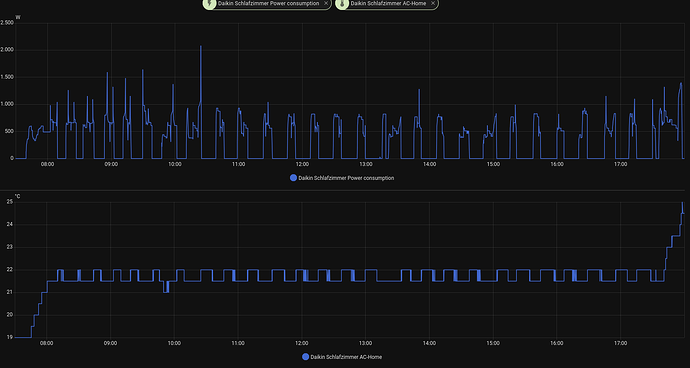Select the Daikin Schlafzimmer AC-Home chip label

(x=388, y=3)
